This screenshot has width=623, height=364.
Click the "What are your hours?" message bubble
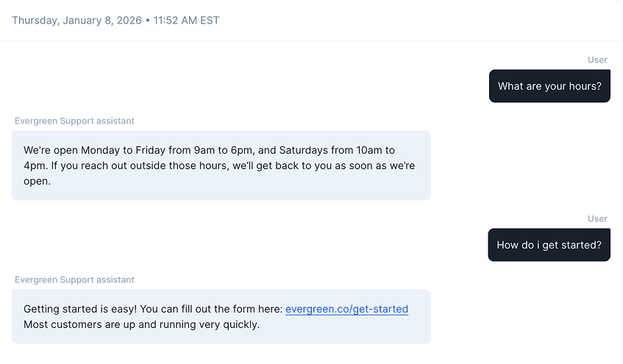pos(549,86)
